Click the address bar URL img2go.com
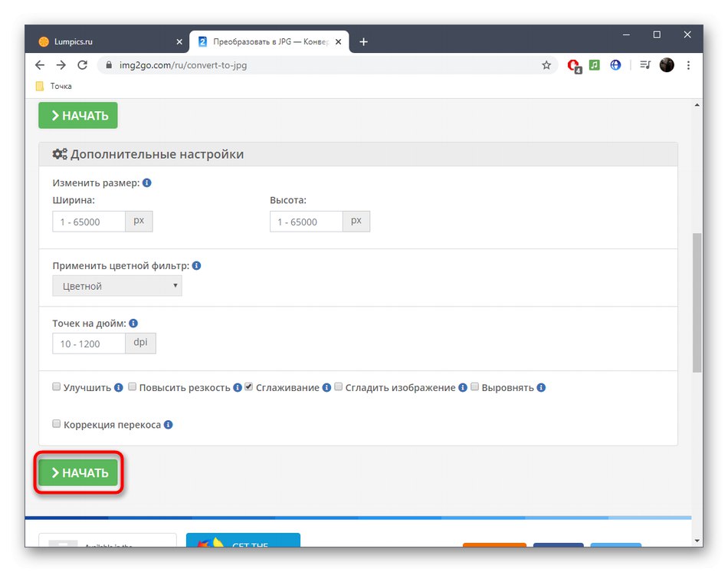 coord(183,65)
